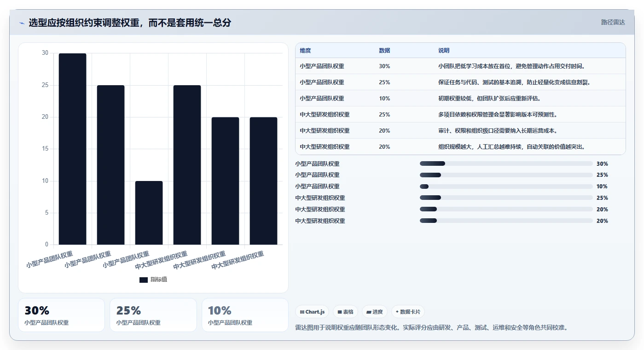Click the table description 组织规模越大
This screenshot has height=350, width=644.
point(512,147)
